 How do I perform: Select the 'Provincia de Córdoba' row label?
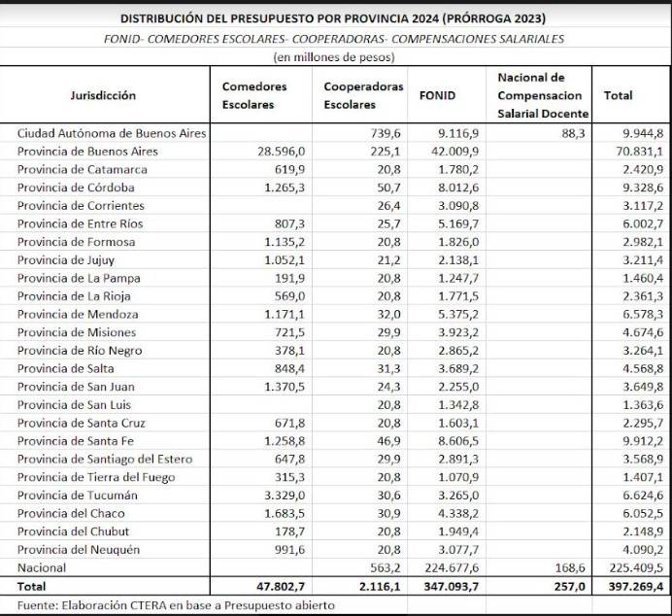[76, 188]
